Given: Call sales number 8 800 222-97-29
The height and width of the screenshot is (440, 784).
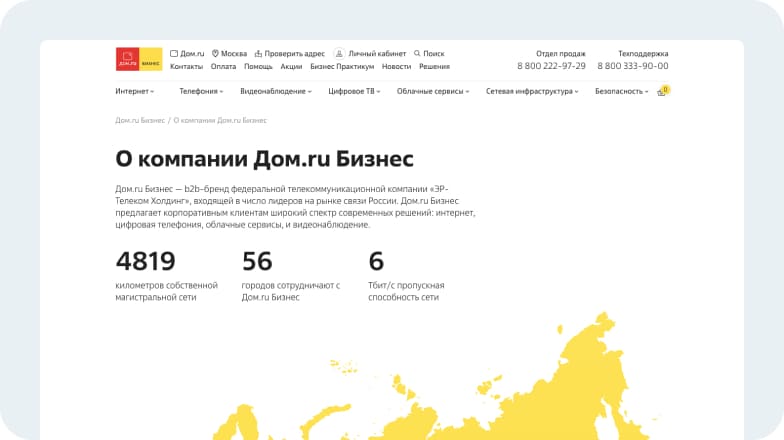Looking at the screenshot, I should [x=551, y=66].
